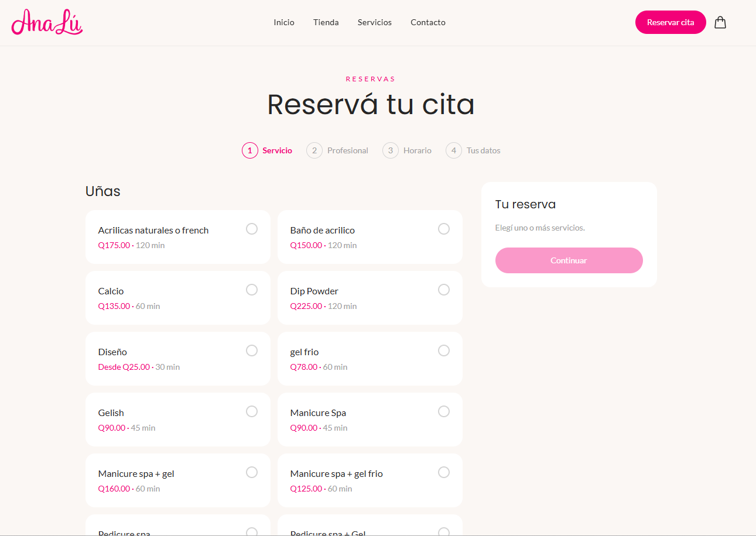Click the Diseño service name
Image resolution: width=756 pixels, height=536 pixels.
pos(112,352)
